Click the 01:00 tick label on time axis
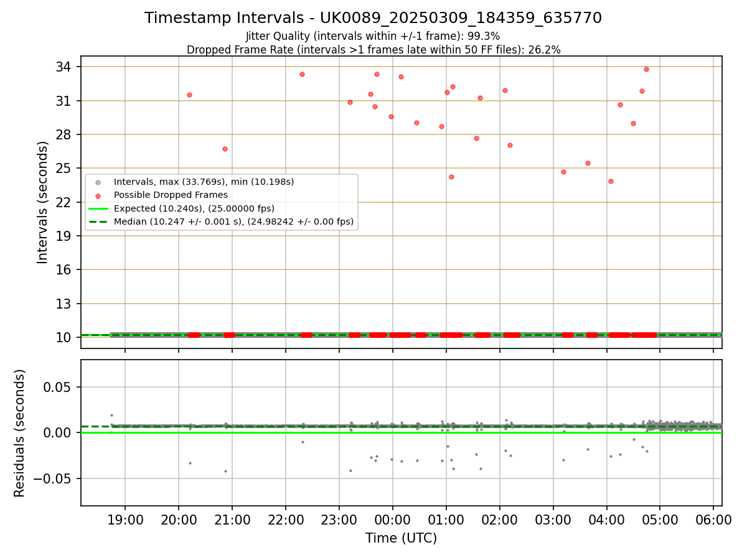Viewport: 747px width, 560px height. point(446,519)
